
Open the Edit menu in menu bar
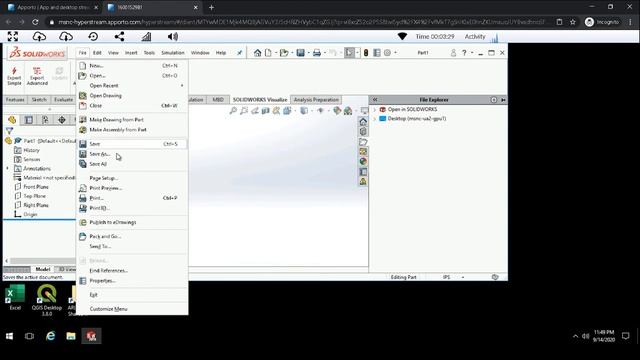pos(97,53)
